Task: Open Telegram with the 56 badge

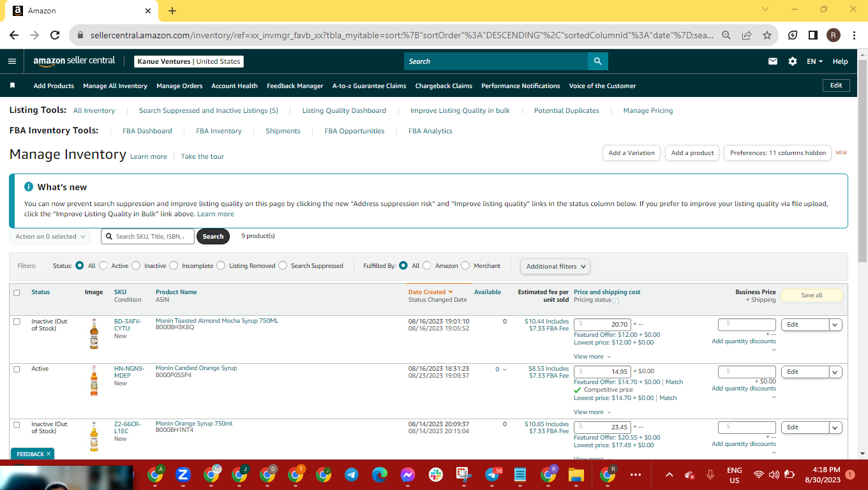Action: pyautogui.click(x=492, y=475)
